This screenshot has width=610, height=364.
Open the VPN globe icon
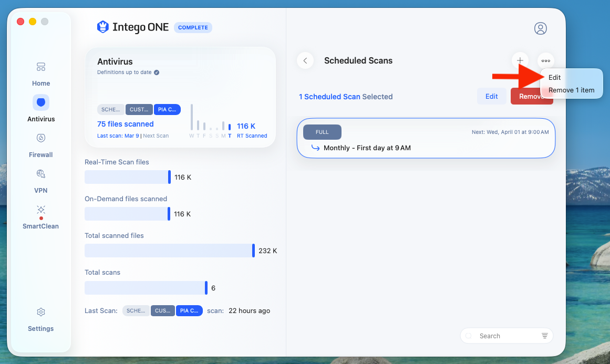point(41,173)
